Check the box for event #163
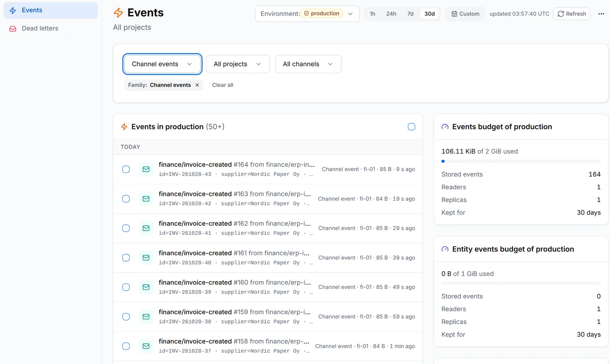Image resolution: width=610 pixels, height=364 pixels. pyautogui.click(x=126, y=199)
